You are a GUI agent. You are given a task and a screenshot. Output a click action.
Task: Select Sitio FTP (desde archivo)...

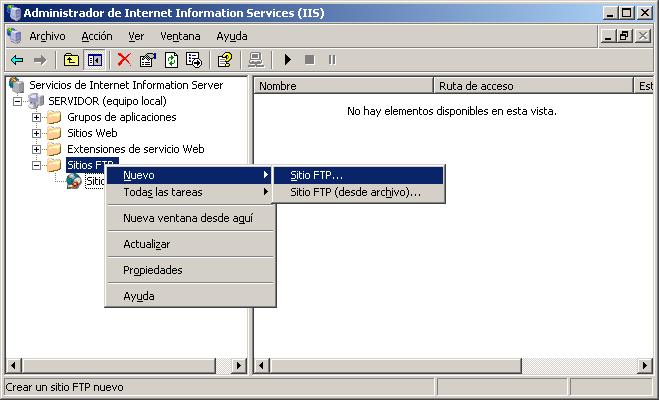coord(358,192)
